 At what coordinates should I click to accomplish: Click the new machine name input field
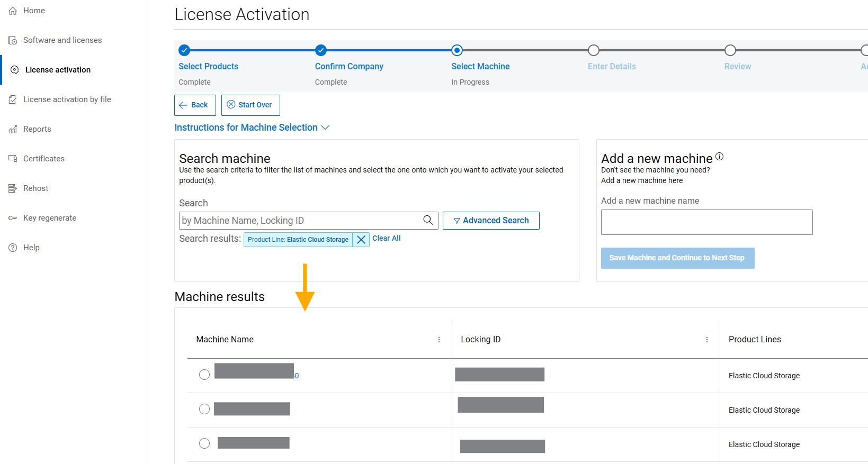(706, 222)
